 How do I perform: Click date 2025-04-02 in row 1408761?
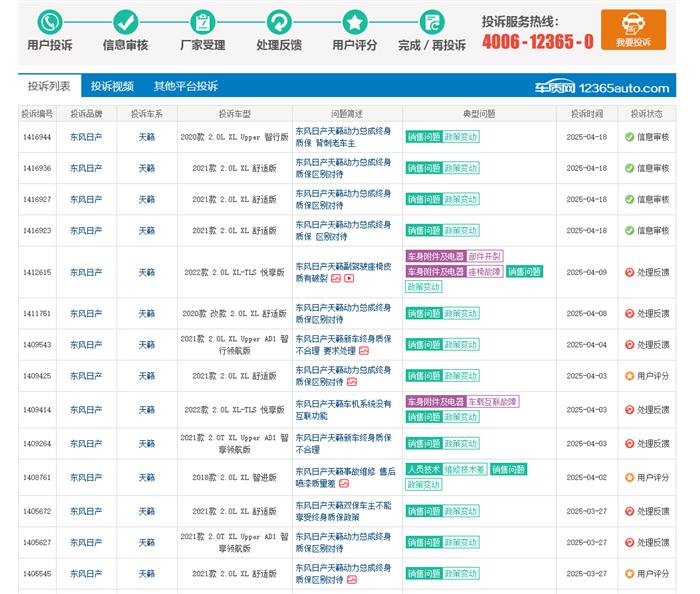click(587, 478)
